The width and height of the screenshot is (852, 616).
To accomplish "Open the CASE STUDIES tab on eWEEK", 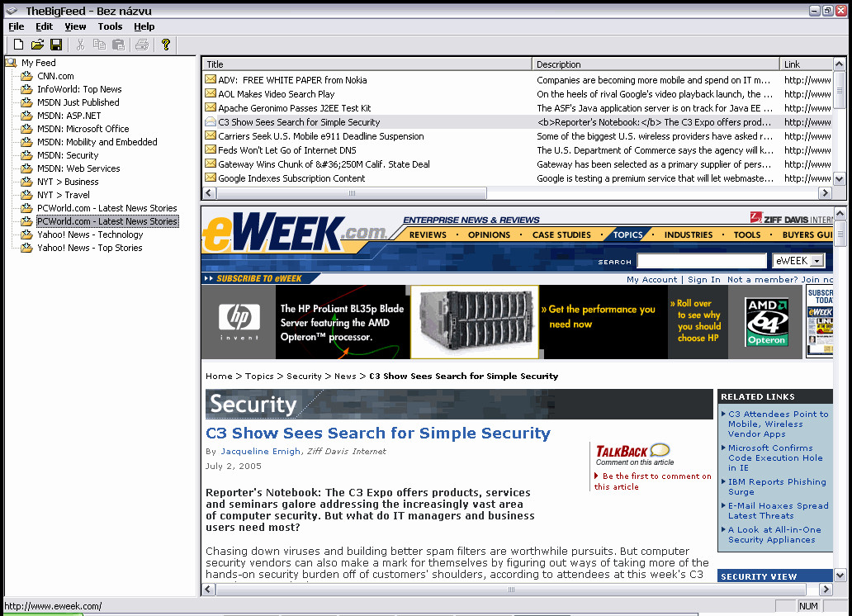I will coord(561,235).
